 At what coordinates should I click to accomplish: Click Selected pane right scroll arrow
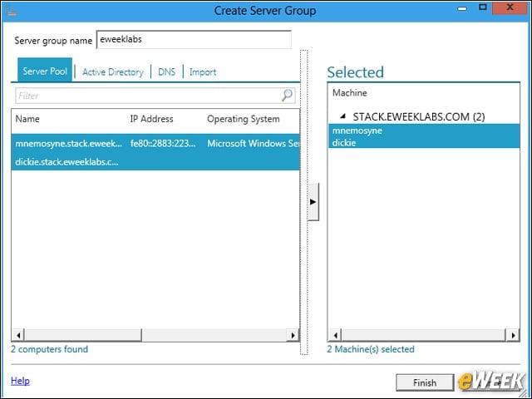(x=513, y=335)
